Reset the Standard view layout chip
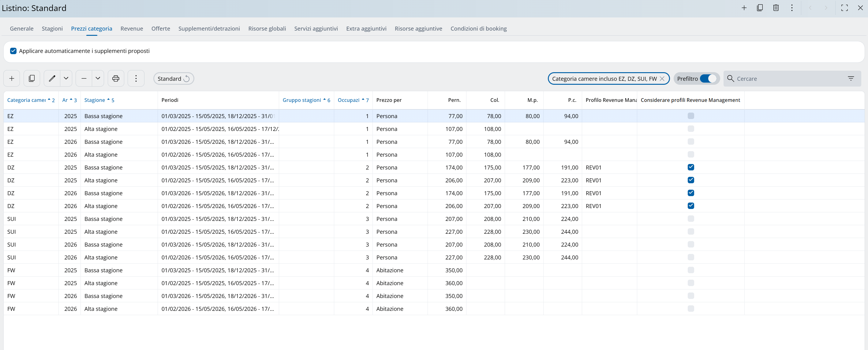868x350 pixels. click(186, 79)
